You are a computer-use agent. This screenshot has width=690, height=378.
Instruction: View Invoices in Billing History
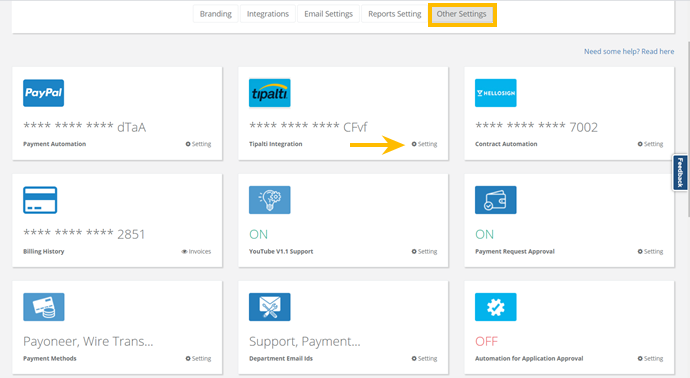196,251
